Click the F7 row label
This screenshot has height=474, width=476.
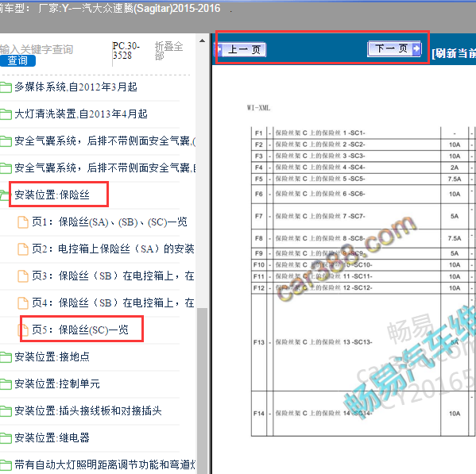click(x=258, y=216)
